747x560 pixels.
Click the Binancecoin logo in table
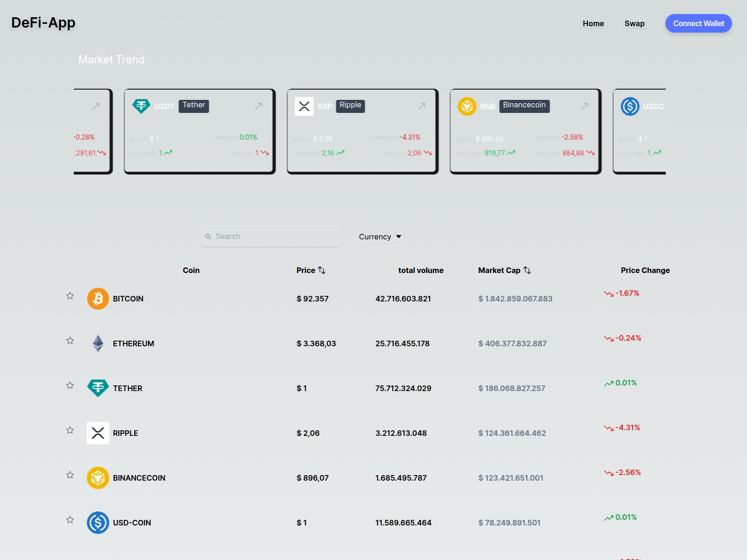tap(98, 478)
